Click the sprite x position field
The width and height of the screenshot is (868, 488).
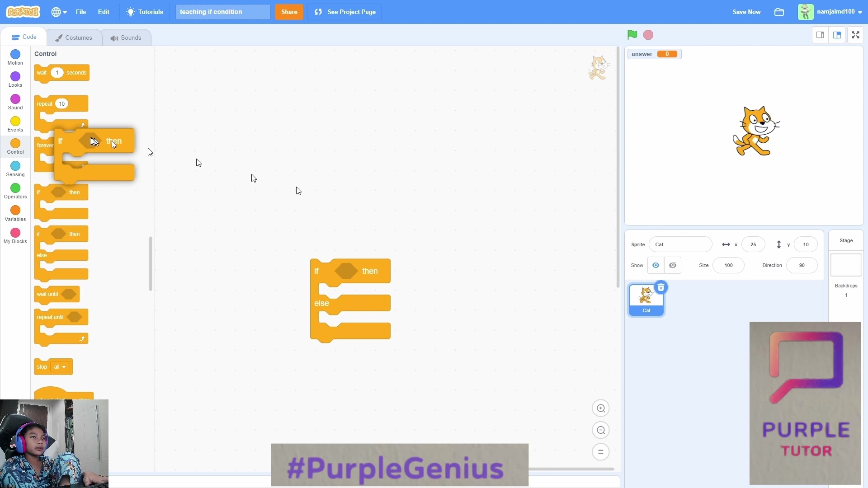[x=753, y=244]
